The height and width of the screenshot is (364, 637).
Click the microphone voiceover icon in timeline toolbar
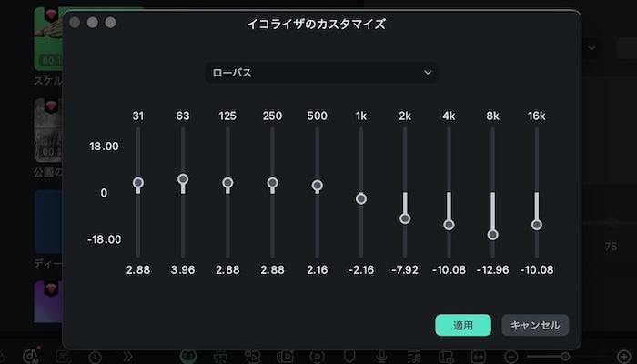[381, 357]
